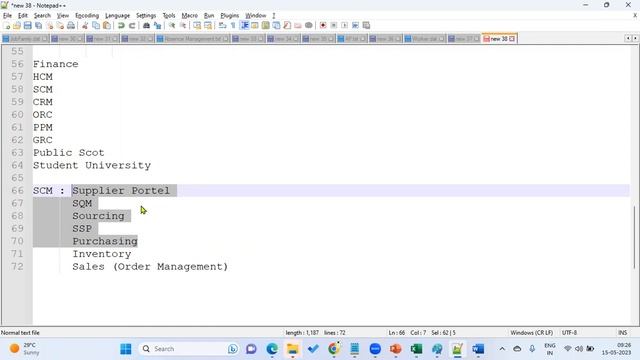
Task: Open the Encoding menu
Action: [87, 16]
